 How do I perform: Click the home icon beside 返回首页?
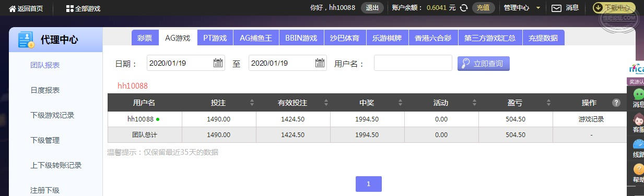(x=12, y=8)
